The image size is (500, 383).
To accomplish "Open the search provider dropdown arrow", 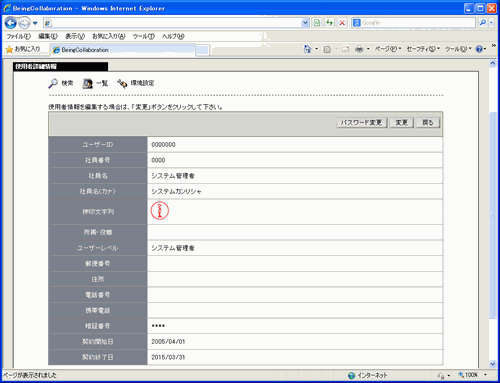I will 491,23.
